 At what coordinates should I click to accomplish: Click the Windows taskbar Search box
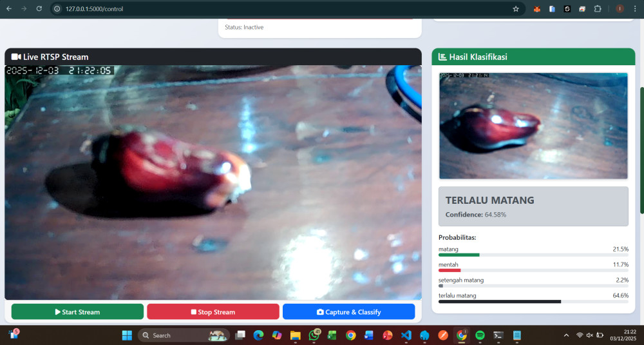pos(174,335)
